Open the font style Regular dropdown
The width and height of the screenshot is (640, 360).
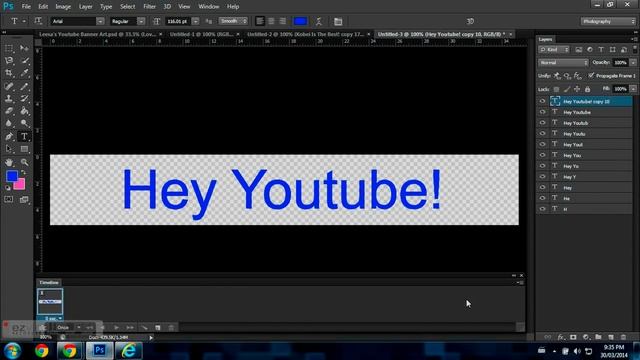tap(141, 21)
